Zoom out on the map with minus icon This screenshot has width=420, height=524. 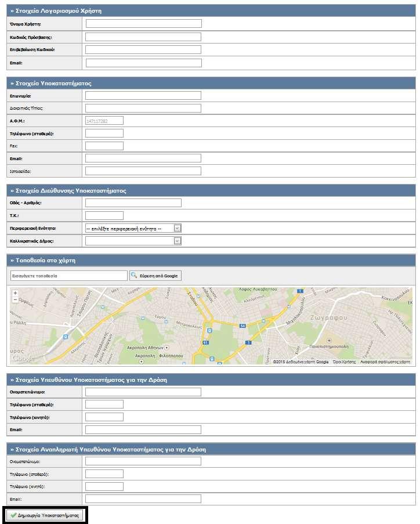point(15,300)
